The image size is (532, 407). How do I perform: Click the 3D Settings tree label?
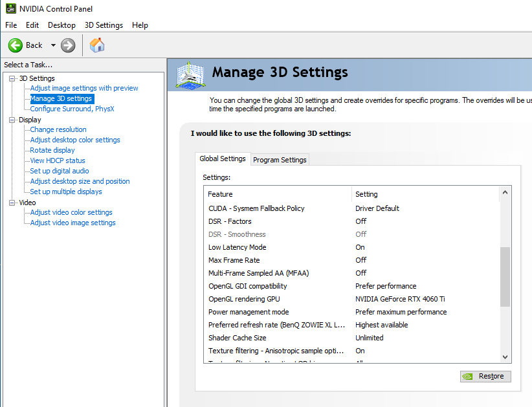click(x=37, y=78)
